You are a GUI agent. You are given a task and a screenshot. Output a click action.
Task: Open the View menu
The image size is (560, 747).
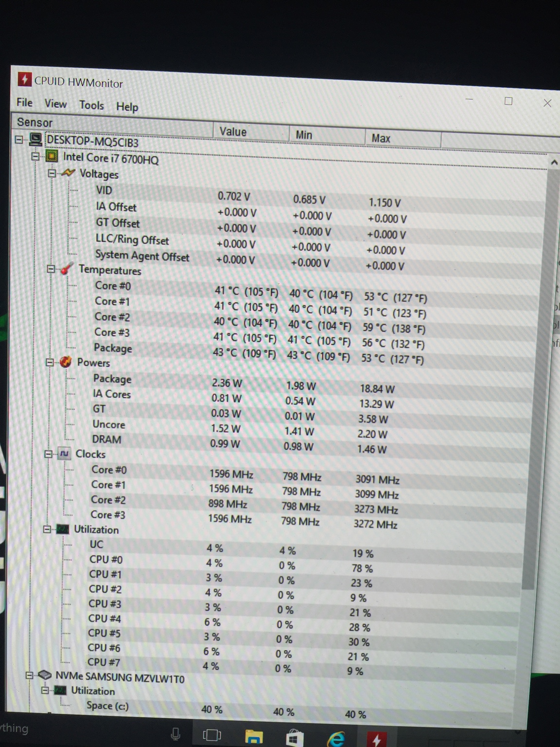55,104
